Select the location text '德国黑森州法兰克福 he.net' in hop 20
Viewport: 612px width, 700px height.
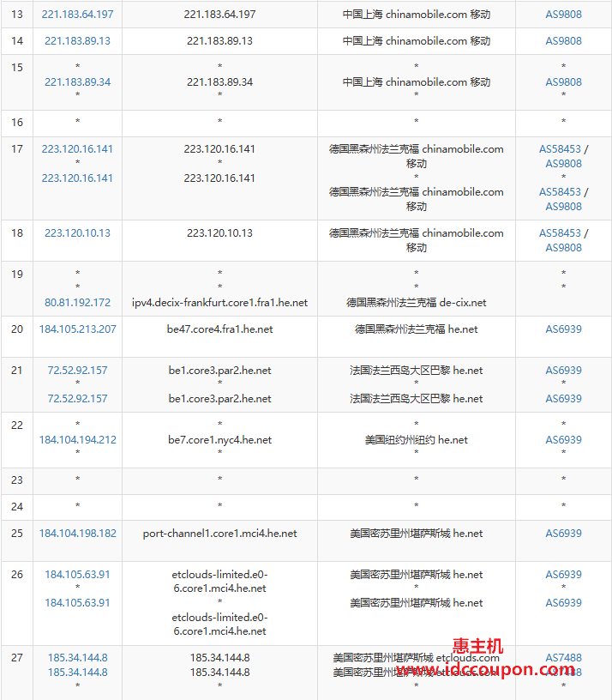(417, 329)
